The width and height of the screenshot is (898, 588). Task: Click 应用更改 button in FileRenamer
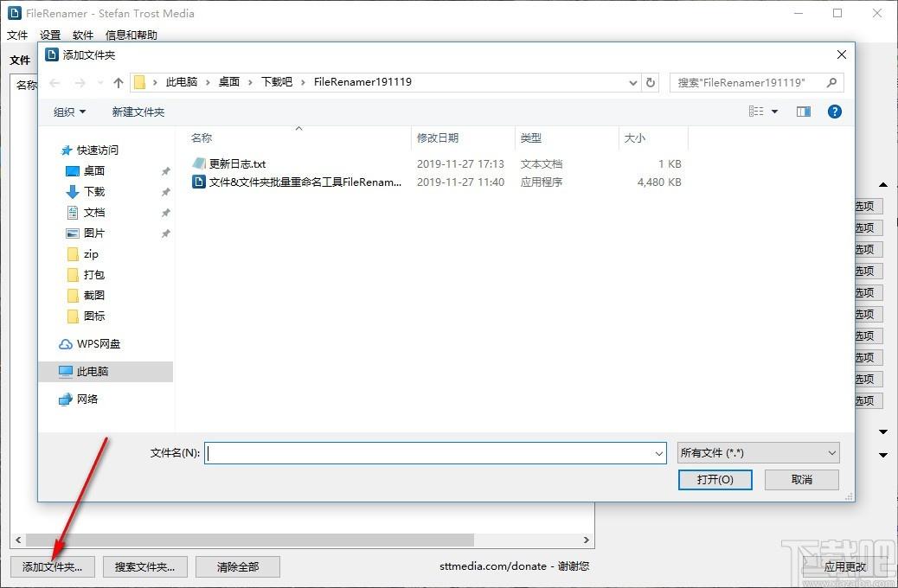(x=845, y=567)
